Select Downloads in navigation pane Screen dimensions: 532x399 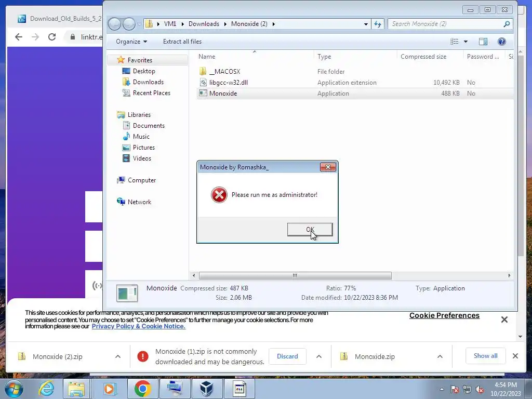coord(148,82)
